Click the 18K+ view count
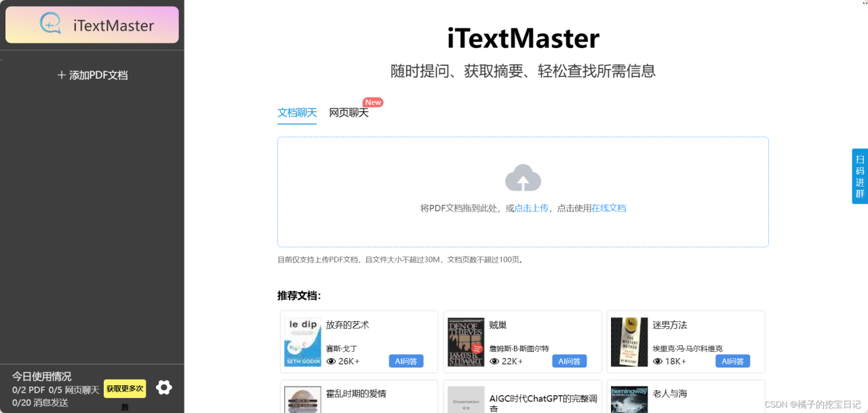Image resolution: width=868 pixels, height=413 pixels. tap(676, 361)
